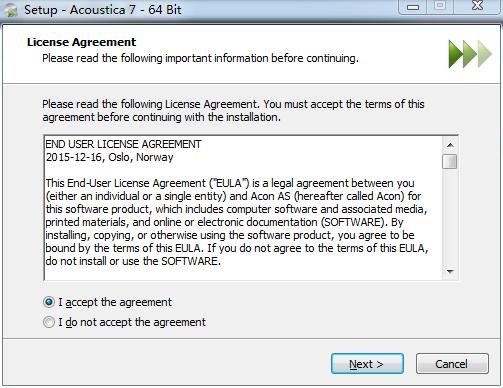The image size is (503, 388).
Task: Click the Acoustica setup icon in title bar
Action: coord(11,10)
